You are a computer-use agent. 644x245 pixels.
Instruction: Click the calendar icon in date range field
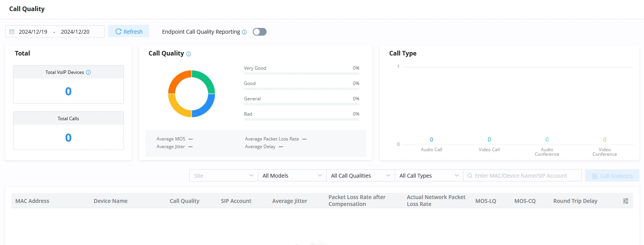(x=12, y=32)
